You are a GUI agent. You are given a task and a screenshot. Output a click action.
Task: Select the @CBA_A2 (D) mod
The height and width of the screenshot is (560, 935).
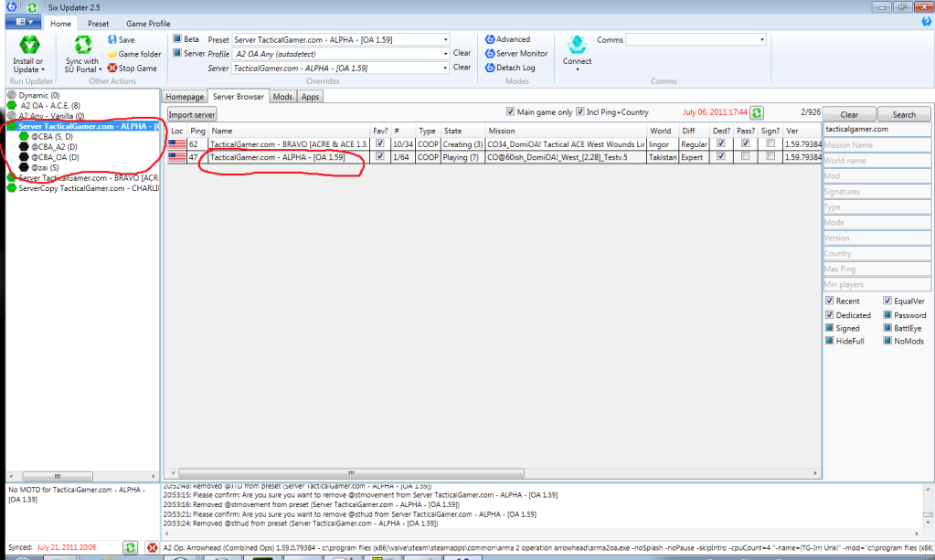pyautogui.click(x=54, y=146)
